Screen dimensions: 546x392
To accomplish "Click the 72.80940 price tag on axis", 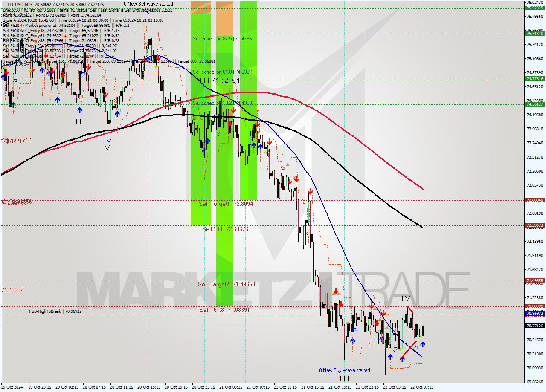I will (534, 200).
